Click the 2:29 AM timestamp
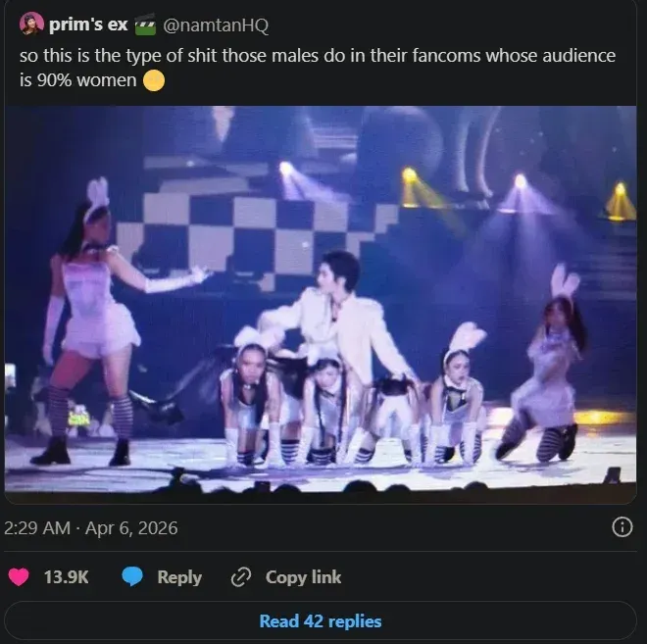 click(x=37, y=528)
